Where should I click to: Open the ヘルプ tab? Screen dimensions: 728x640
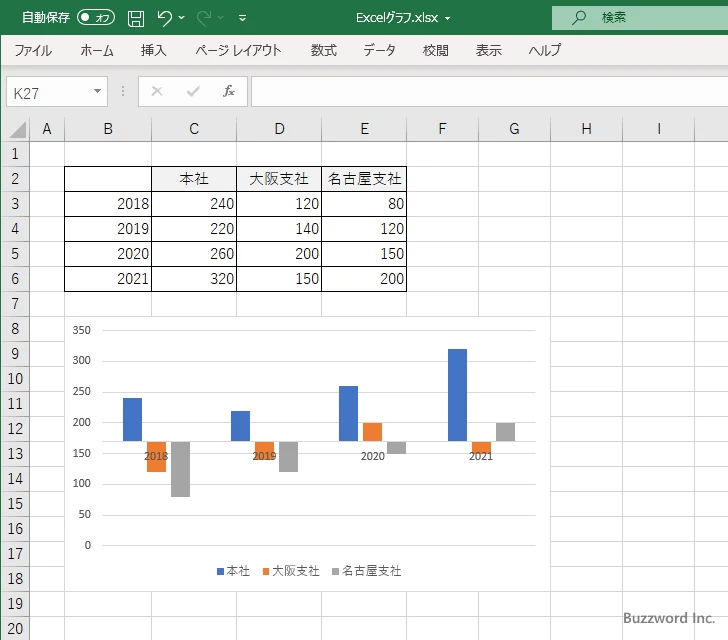[545, 50]
